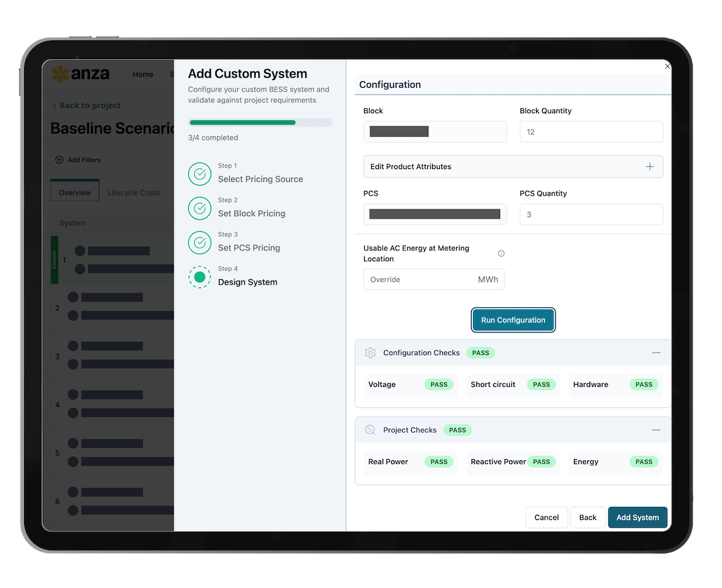Click the anza flower logo
The height and width of the screenshot is (588, 722).
click(x=60, y=74)
